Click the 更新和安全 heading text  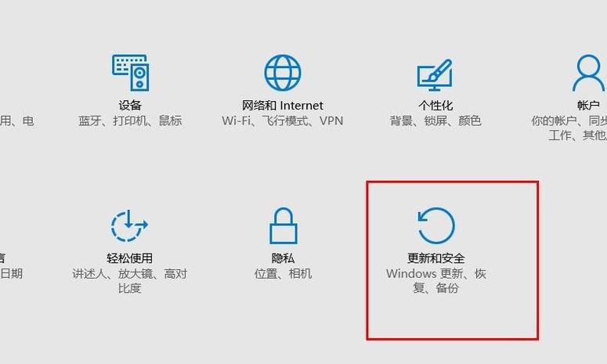point(436,258)
